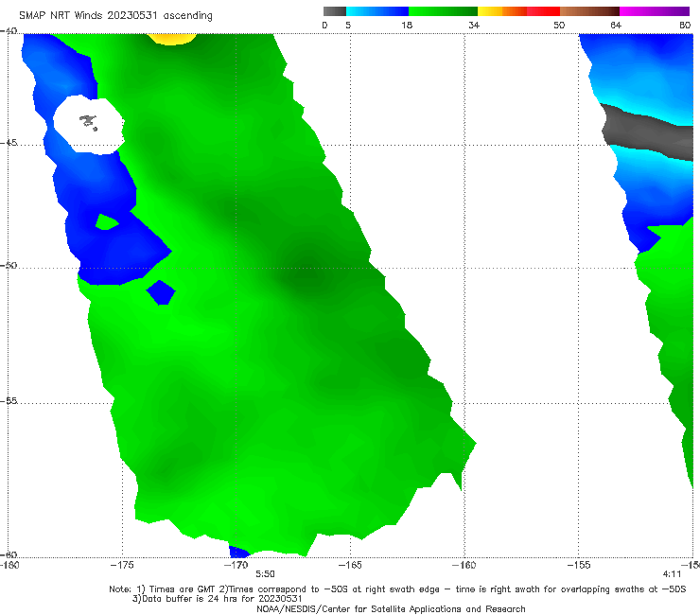
Task: Click the small green patch inside the blue region
Action: click(x=107, y=222)
